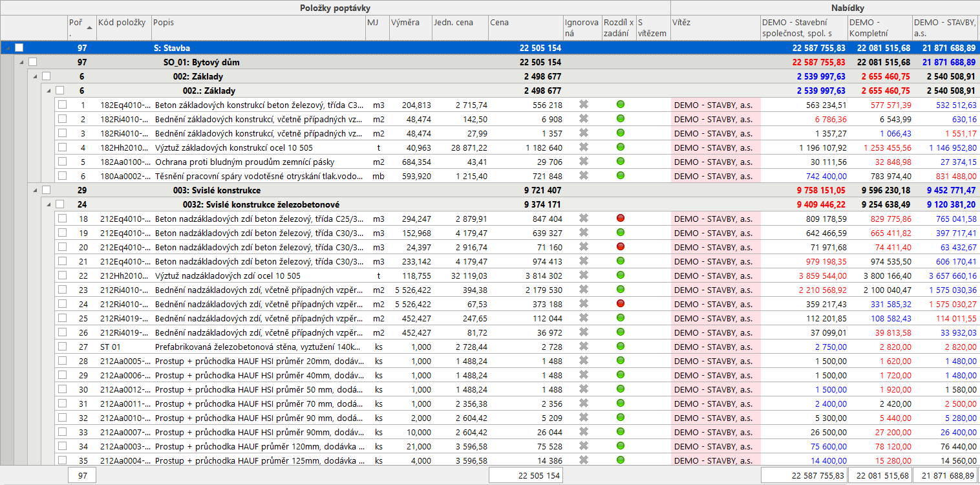Screen dimensions: 980x485
Task: Click the footer total 22 505 154
Action: (526, 475)
